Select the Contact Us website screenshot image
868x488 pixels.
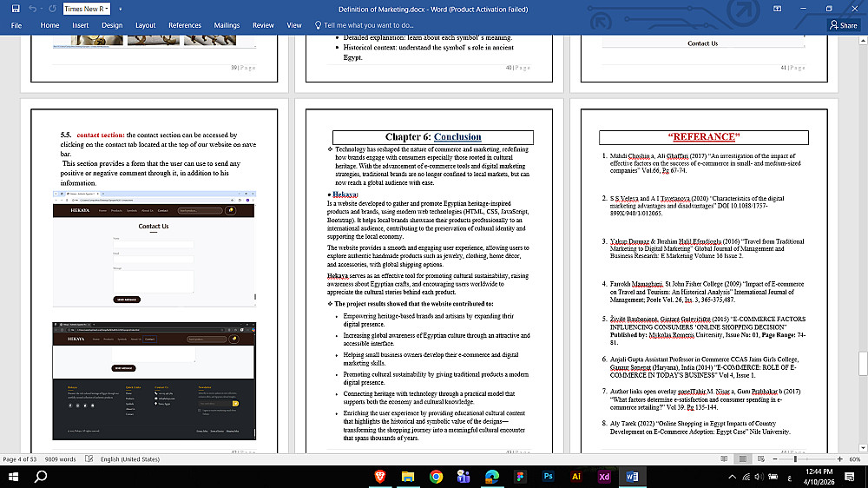click(154, 248)
